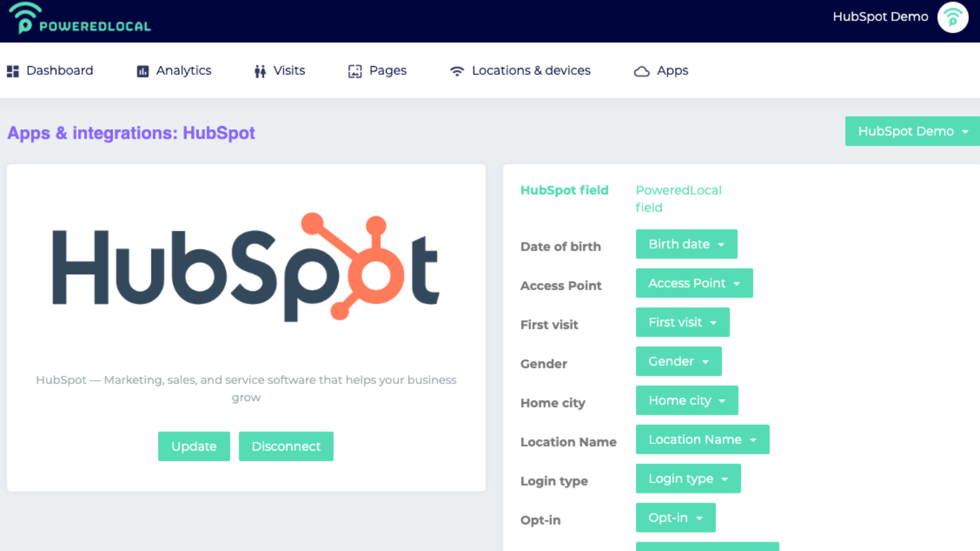Click the Visits people icon
This screenshot has width=980, height=551.
[x=259, y=71]
